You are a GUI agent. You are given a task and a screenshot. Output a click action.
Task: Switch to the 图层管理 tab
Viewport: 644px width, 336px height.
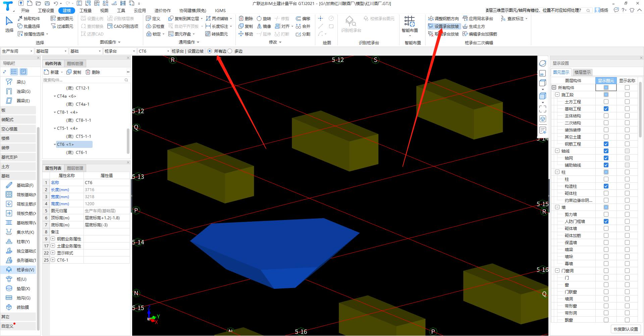point(75,168)
